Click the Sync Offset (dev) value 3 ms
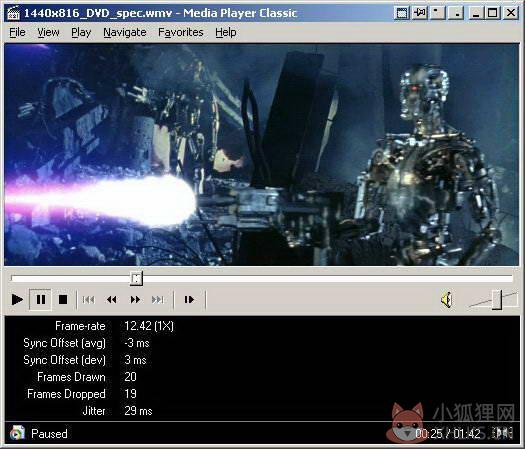 (x=135, y=360)
